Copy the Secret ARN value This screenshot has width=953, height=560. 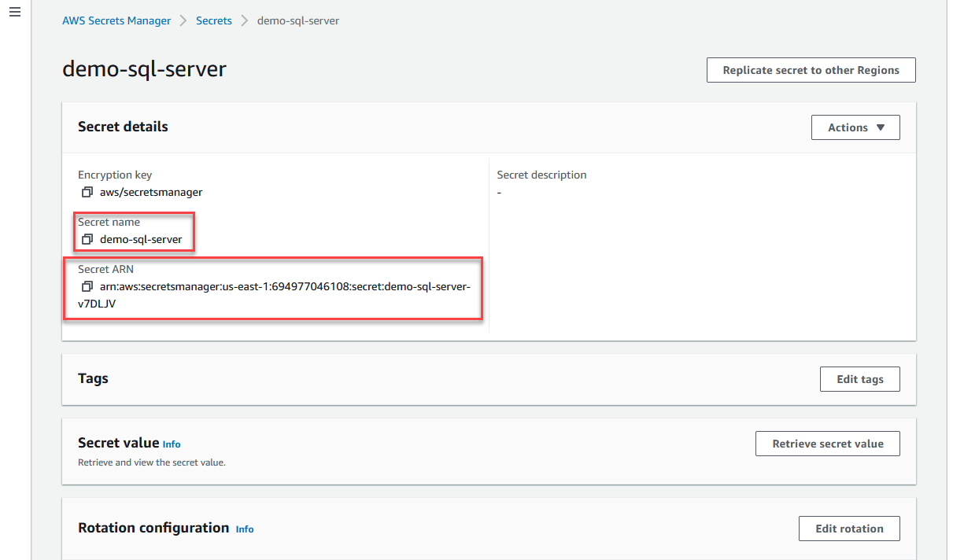click(87, 286)
